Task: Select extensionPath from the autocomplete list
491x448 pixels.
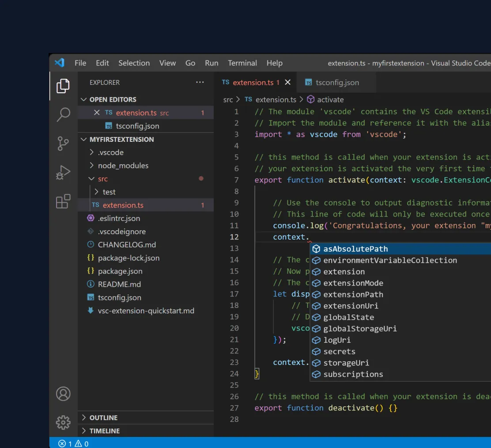Action: pyautogui.click(x=353, y=295)
